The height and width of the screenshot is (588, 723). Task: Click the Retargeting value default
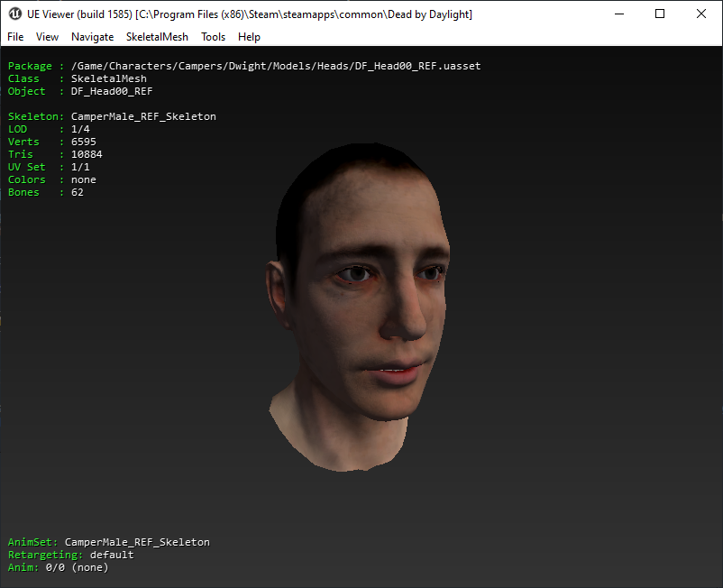point(112,555)
